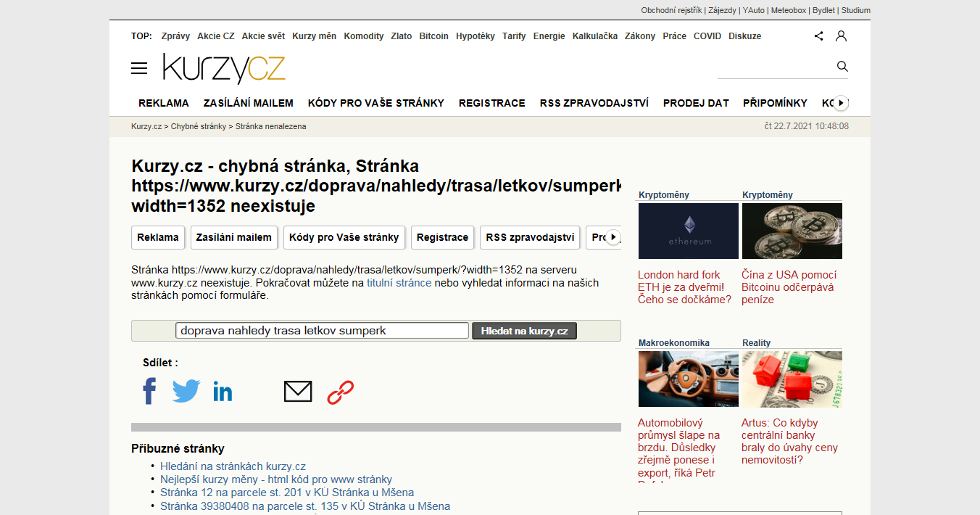
Task: Click the search field with doprava nahledy
Action: tap(323, 331)
